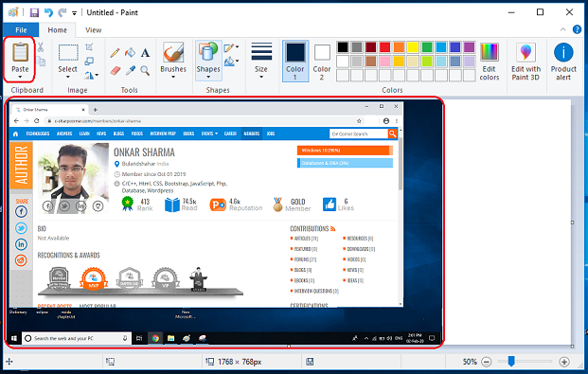The height and width of the screenshot is (374, 588).
Task: Collapse the ribbon with chevron
Action: coord(562,29)
